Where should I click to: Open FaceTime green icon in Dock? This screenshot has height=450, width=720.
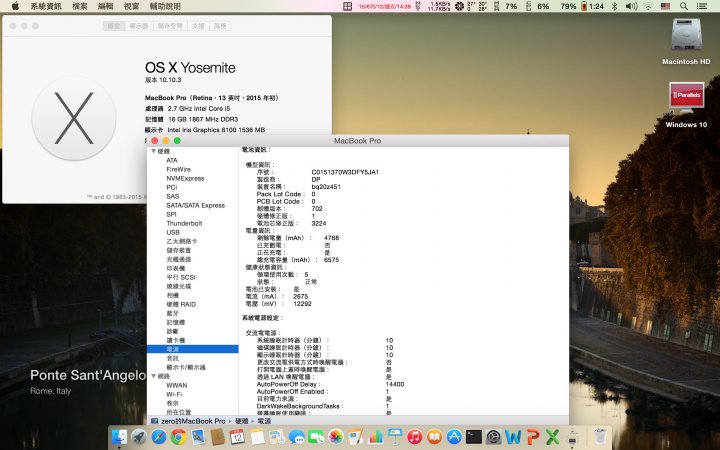(316, 436)
